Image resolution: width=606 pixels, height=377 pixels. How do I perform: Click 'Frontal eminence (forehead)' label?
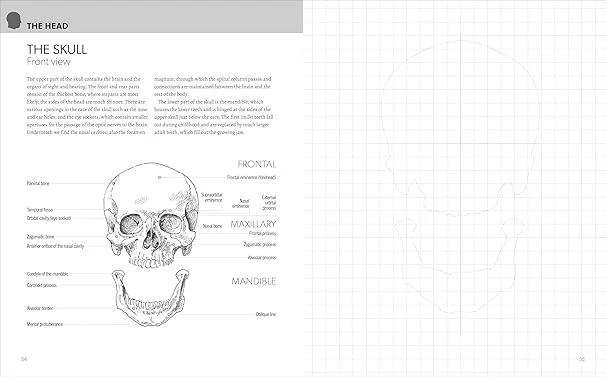click(x=252, y=177)
